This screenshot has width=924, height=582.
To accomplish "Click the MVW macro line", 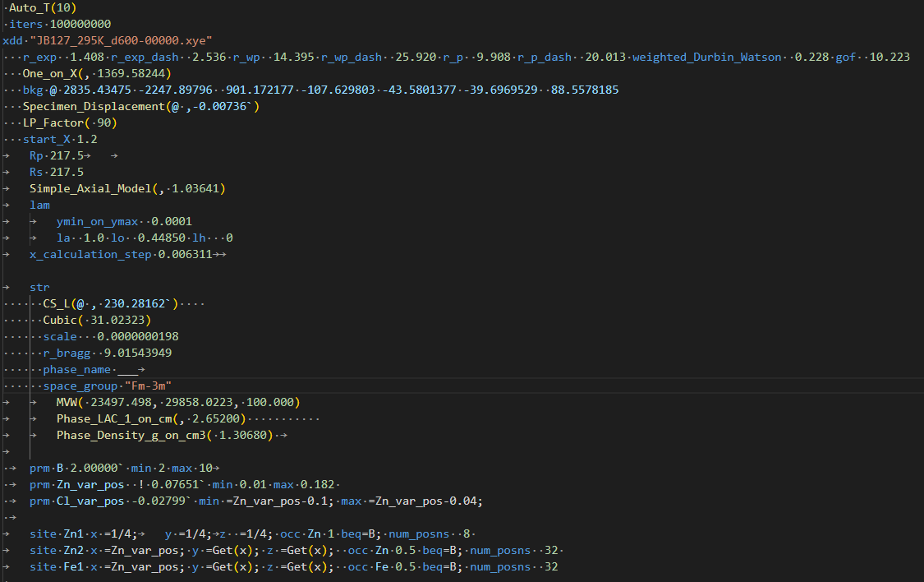I will click(x=178, y=403).
